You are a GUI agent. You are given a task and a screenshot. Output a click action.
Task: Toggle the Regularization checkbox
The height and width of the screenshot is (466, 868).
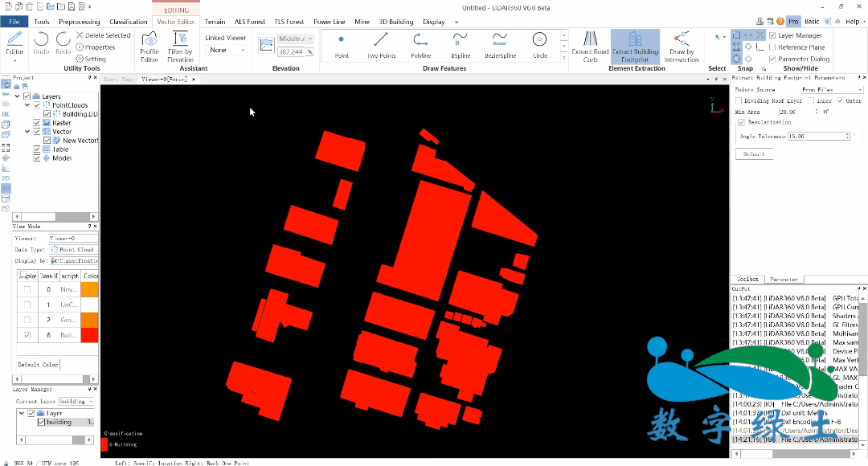point(741,122)
